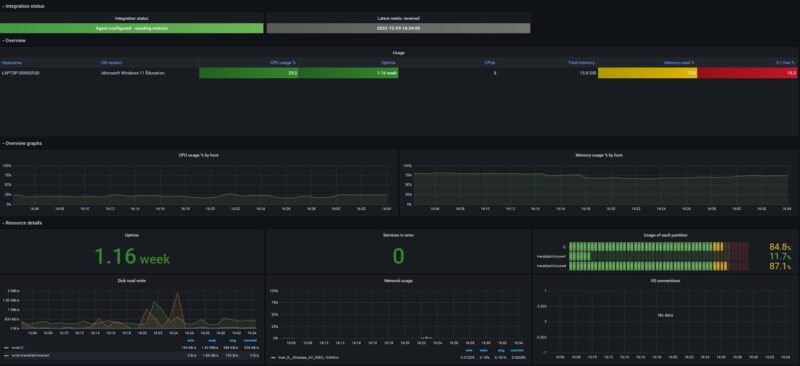The height and width of the screenshot is (366, 800).
Task: Click the 87.1% partition usage value
Action: 780,266
